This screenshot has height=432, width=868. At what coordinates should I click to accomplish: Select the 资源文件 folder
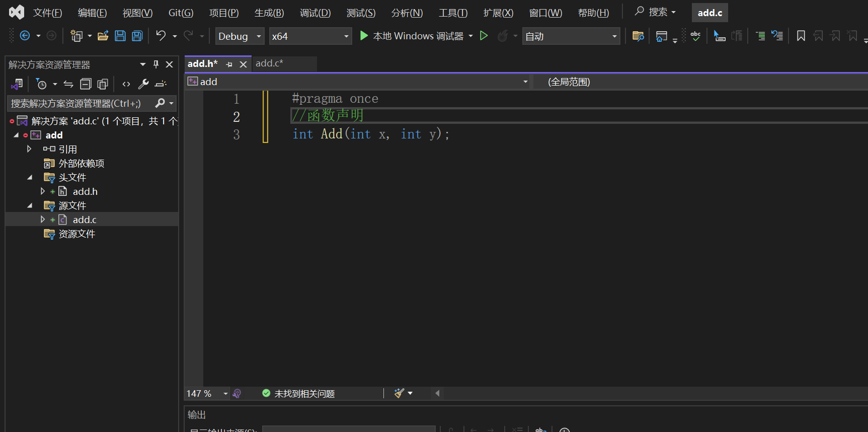77,234
